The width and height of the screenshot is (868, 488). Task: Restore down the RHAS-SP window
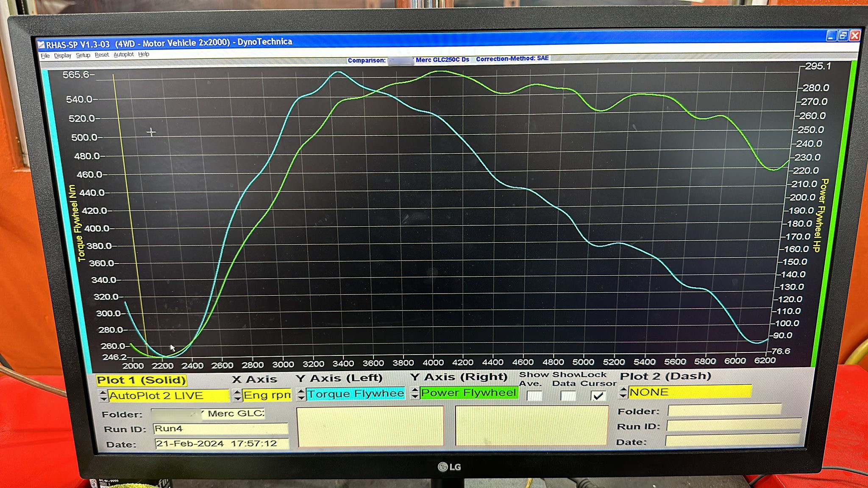coord(843,36)
